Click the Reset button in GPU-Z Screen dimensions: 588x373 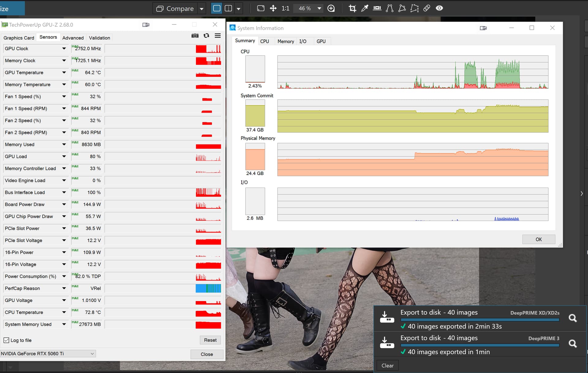tap(210, 340)
